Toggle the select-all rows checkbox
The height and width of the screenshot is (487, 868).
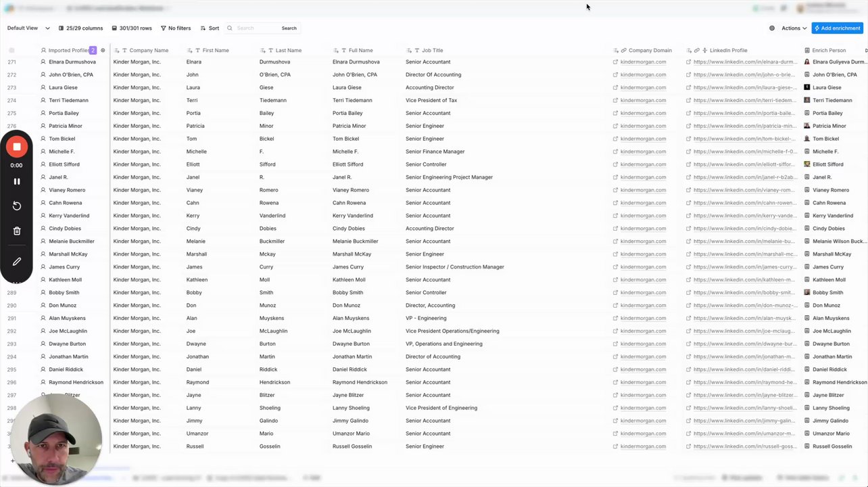(x=11, y=50)
